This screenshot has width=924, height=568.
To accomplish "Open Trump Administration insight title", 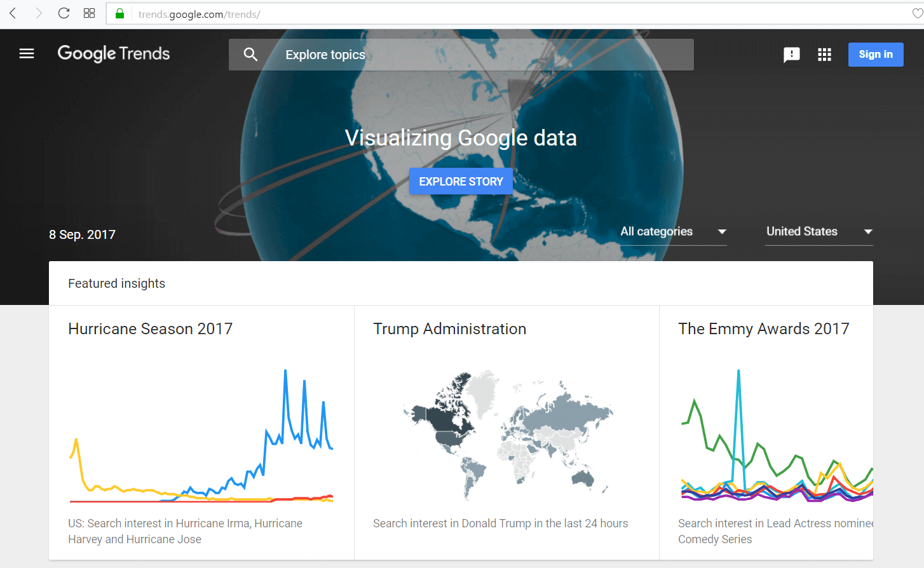I will click(449, 328).
